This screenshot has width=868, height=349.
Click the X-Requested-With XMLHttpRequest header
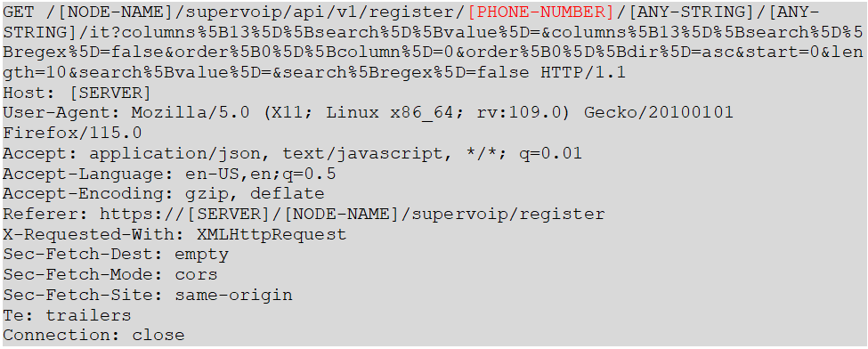174,234
